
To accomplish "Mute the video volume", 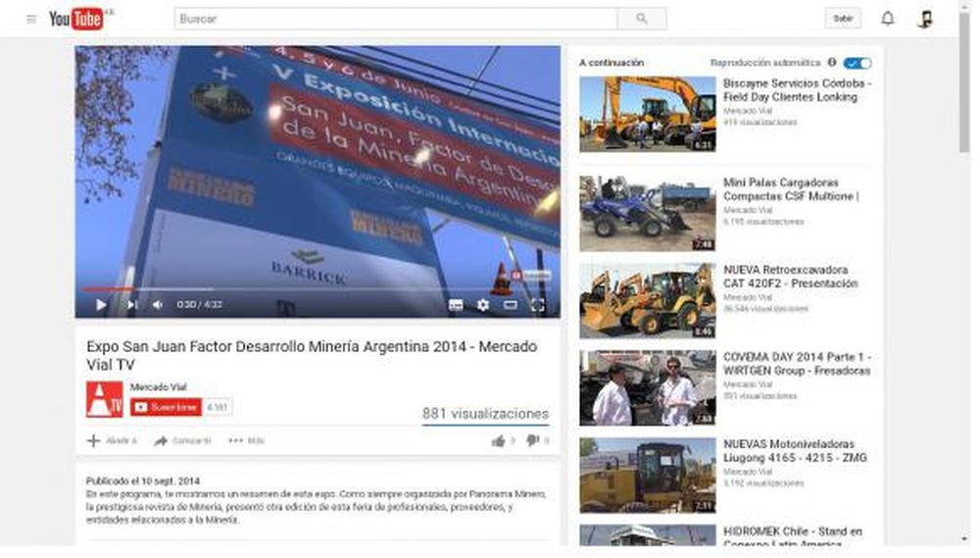I will [158, 305].
